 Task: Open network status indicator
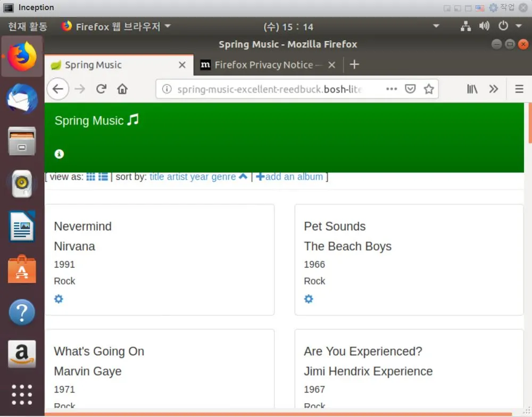point(466,26)
